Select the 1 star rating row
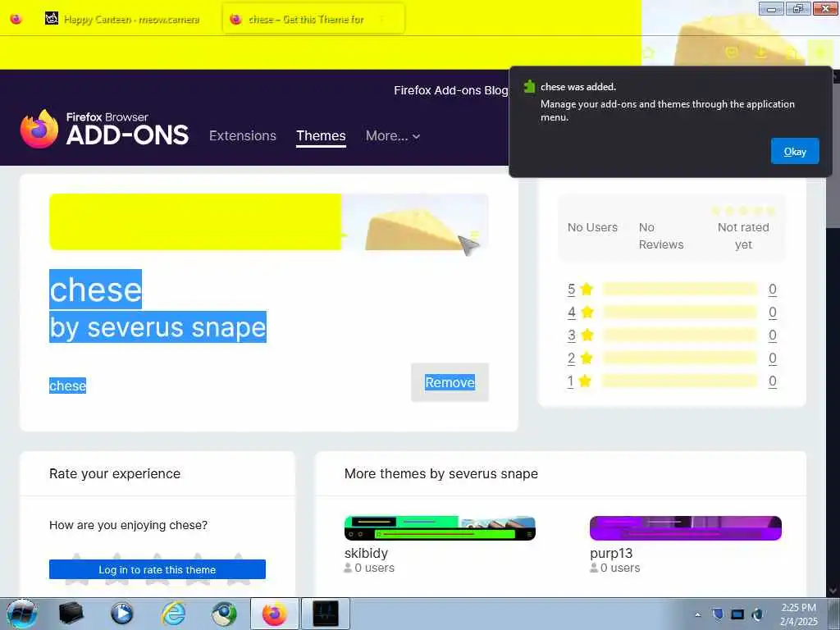 coord(672,381)
